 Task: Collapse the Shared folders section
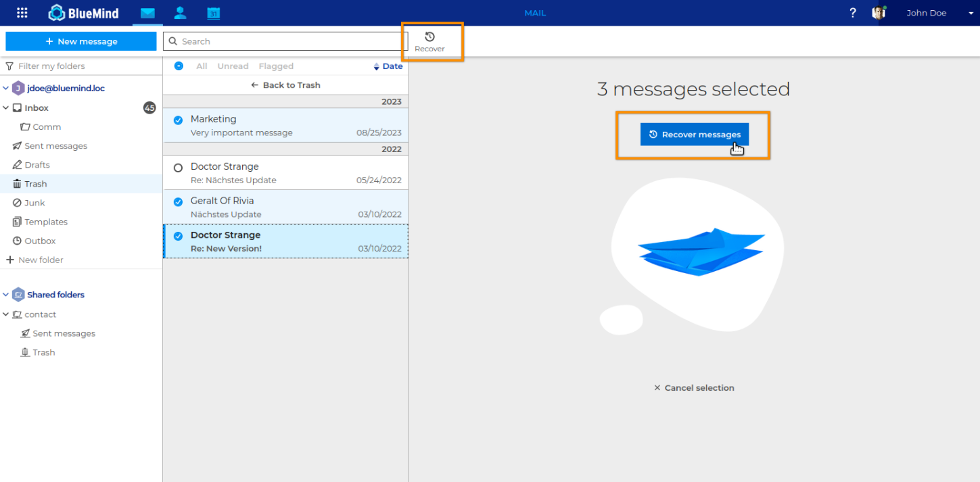pyautogui.click(x=6, y=295)
